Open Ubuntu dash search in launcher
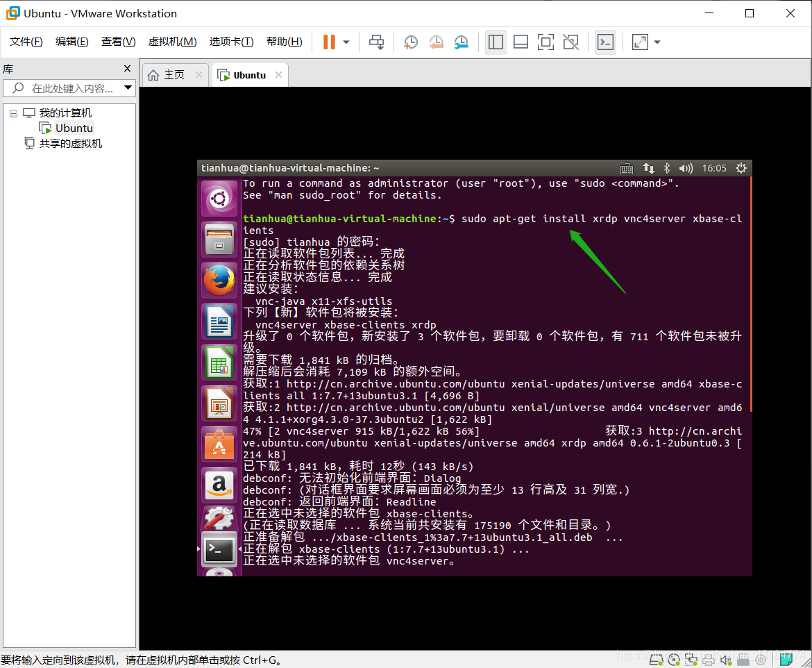 (219, 199)
